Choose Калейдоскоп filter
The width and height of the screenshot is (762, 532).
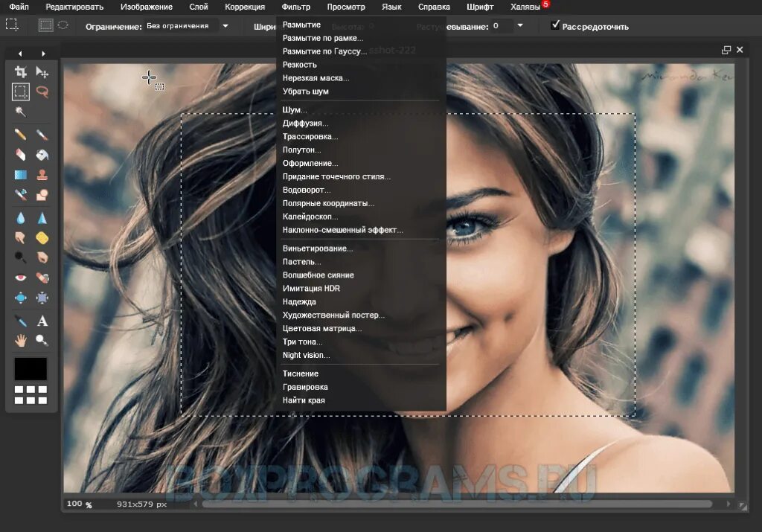310,217
